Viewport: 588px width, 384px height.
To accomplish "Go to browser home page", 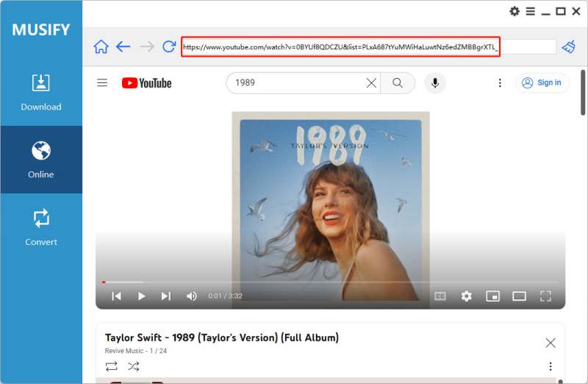I will tap(101, 47).
